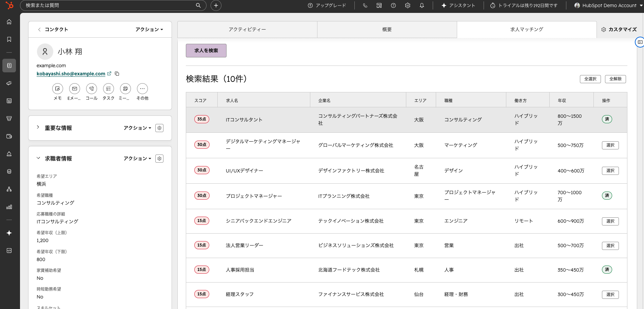Open the Content sidebar icon
Screen dimensions: 644x309
(9, 101)
